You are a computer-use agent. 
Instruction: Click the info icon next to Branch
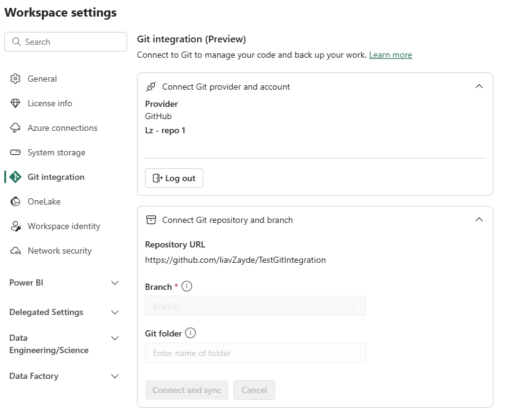click(x=187, y=286)
